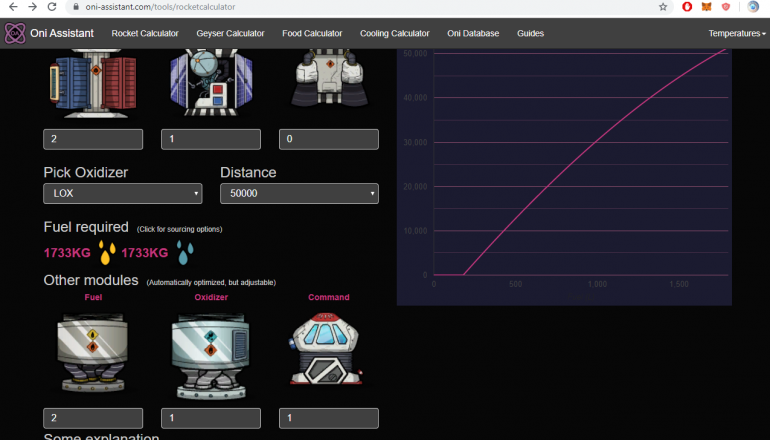
Task: Reload the page with the refresh icon
Action: point(52,7)
